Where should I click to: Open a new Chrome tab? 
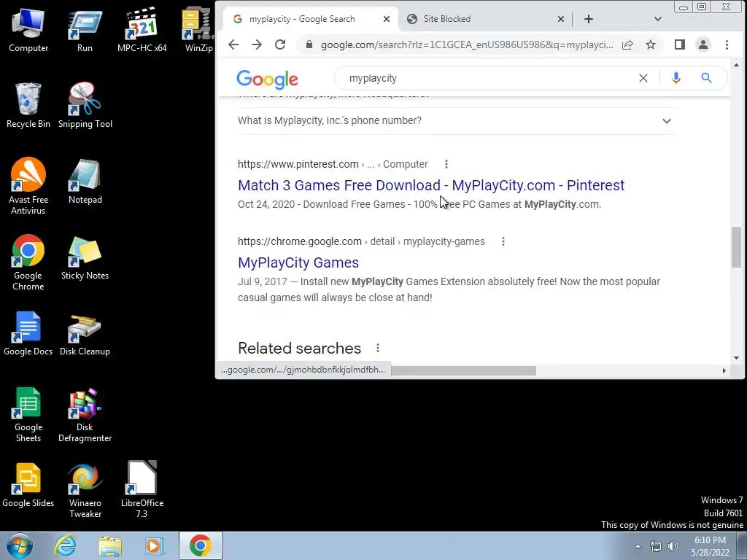point(589,19)
